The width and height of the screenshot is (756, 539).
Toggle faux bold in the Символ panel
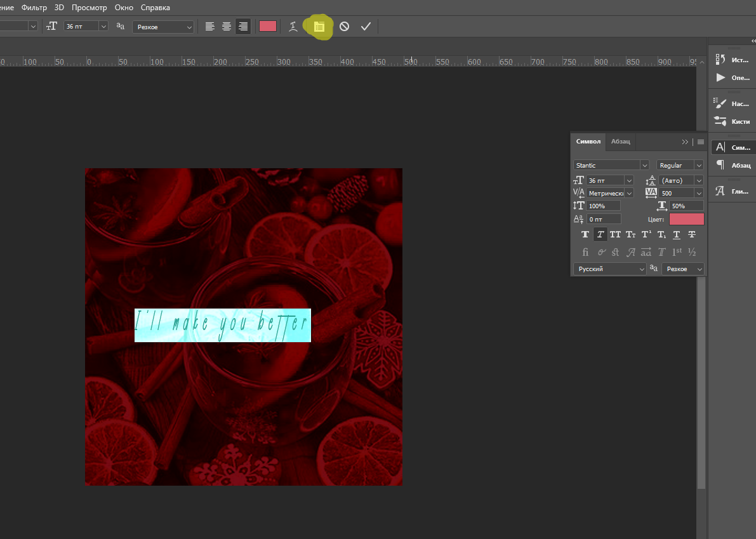pyautogui.click(x=585, y=235)
